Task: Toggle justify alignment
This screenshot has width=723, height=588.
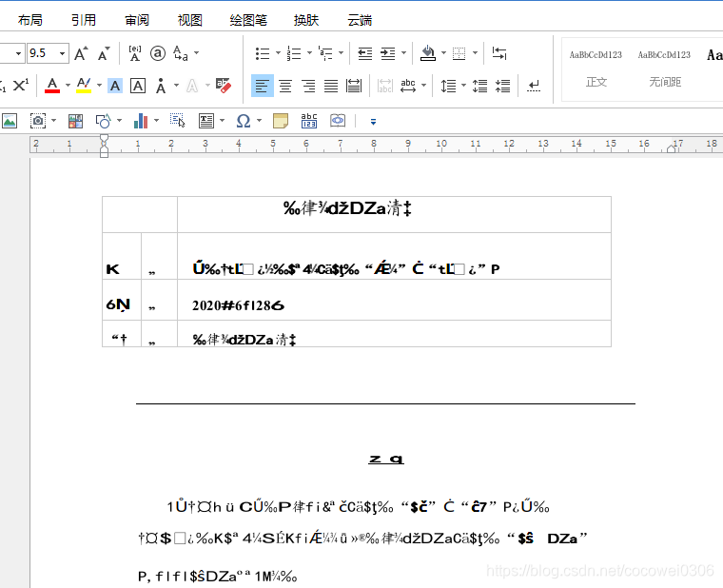Action: (x=331, y=86)
